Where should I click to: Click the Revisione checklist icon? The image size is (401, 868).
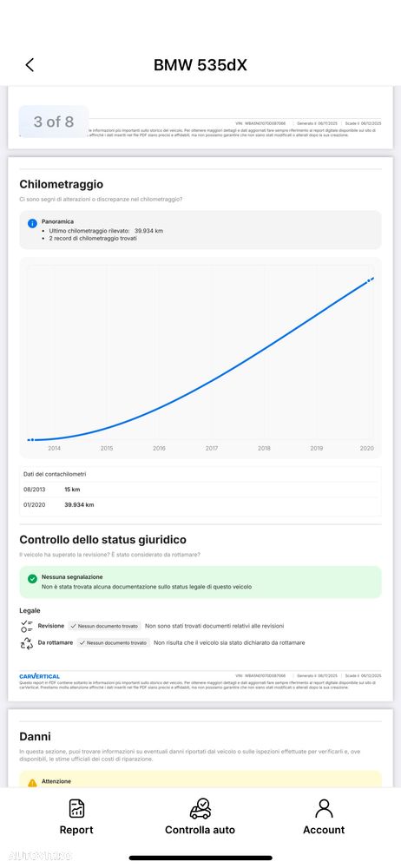(x=27, y=626)
